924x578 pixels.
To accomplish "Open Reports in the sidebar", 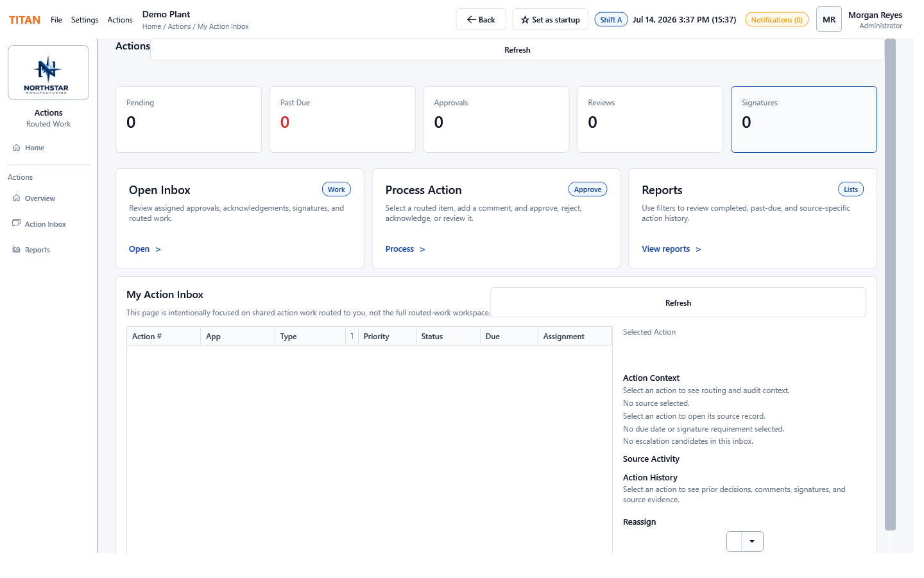I will coord(37,250).
